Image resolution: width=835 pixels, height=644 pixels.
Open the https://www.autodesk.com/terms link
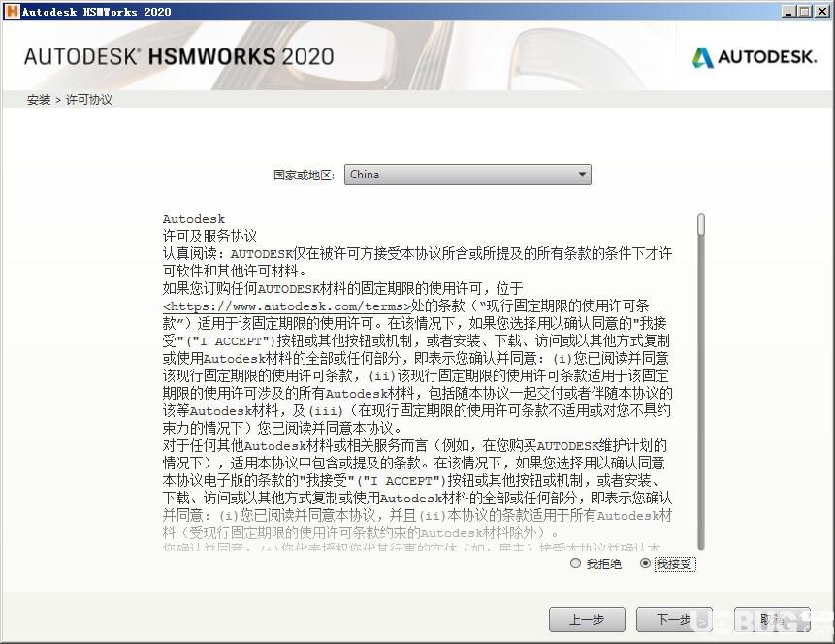pos(287,306)
